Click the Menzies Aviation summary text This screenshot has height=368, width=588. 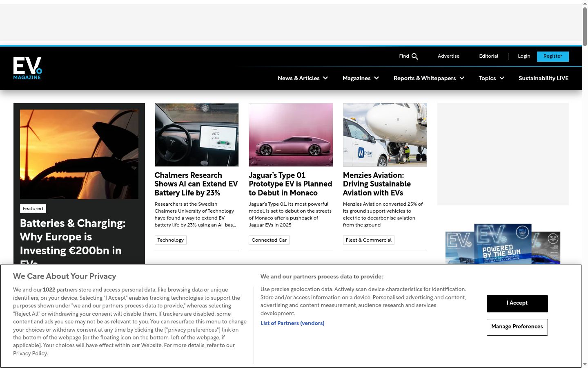click(383, 215)
